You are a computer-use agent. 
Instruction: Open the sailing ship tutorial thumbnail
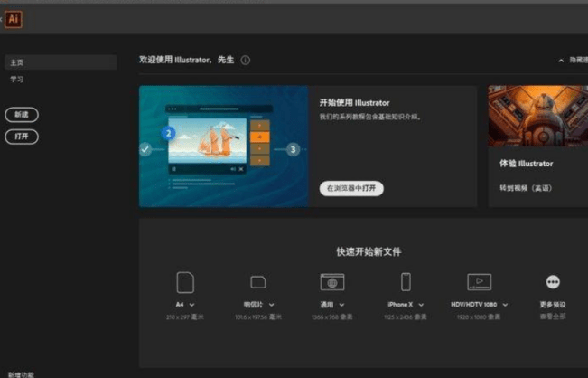(x=223, y=146)
